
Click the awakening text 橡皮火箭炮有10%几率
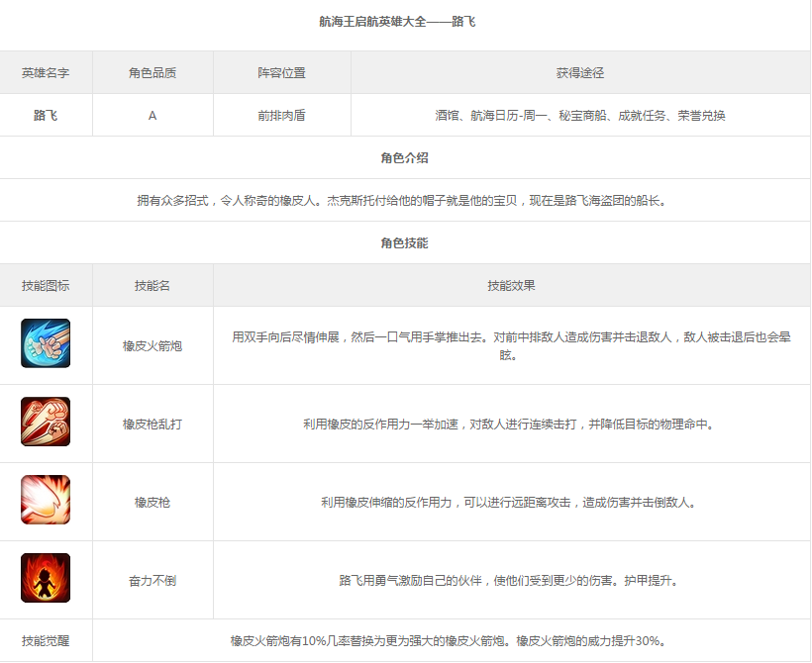pos(449,641)
